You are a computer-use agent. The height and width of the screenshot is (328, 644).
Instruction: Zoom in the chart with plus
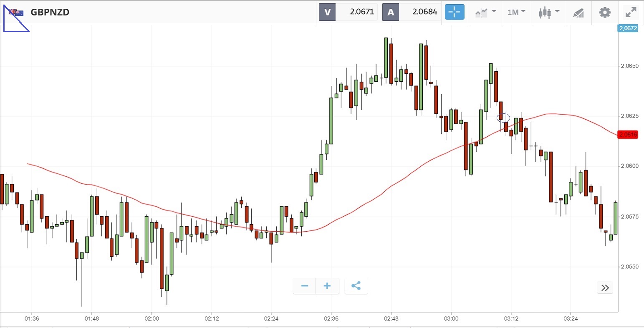pos(327,286)
